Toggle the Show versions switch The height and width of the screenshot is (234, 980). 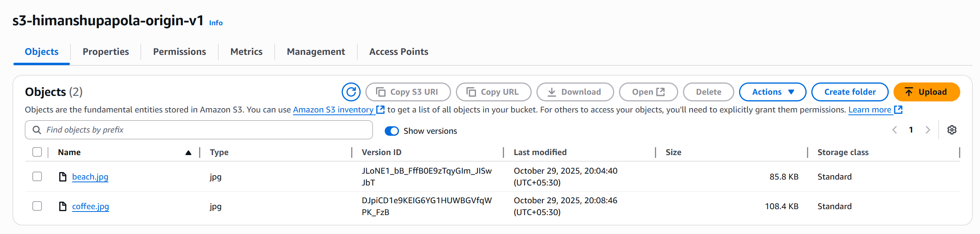(x=392, y=131)
